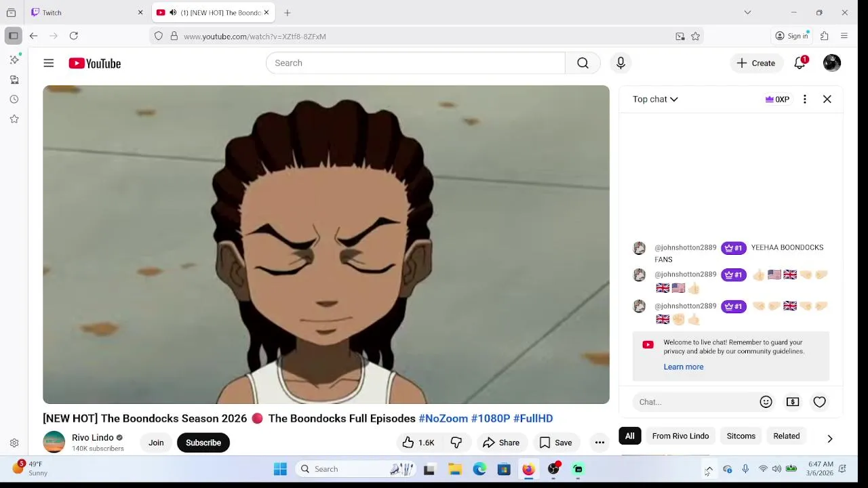Open the Firefox application menu
This screenshot has height=488, width=868.
pos(844,36)
